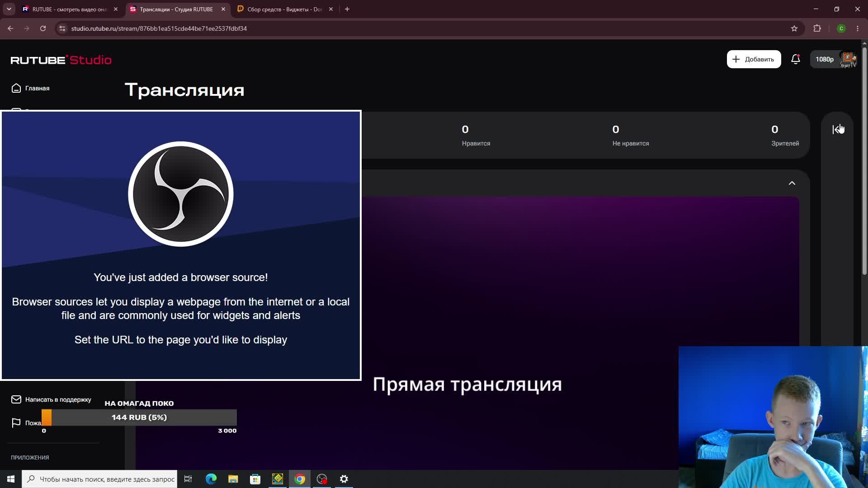This screenshot has height=488, width=868.
Task: View site information icon in address bar
Action: (62, 28)
